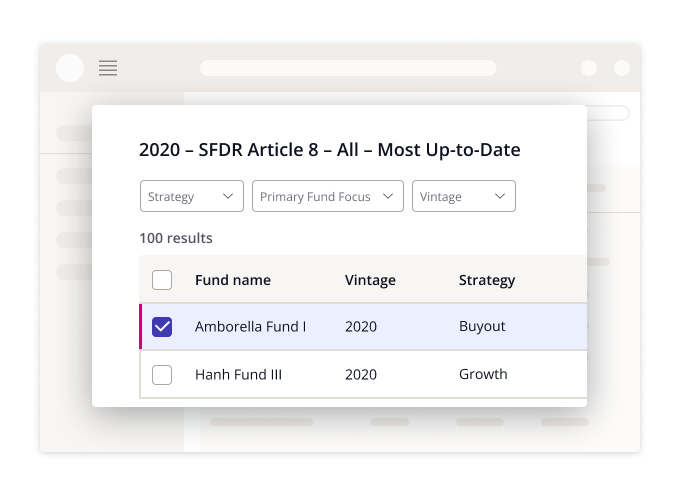Click the first round icon at top right

(589, 68)
